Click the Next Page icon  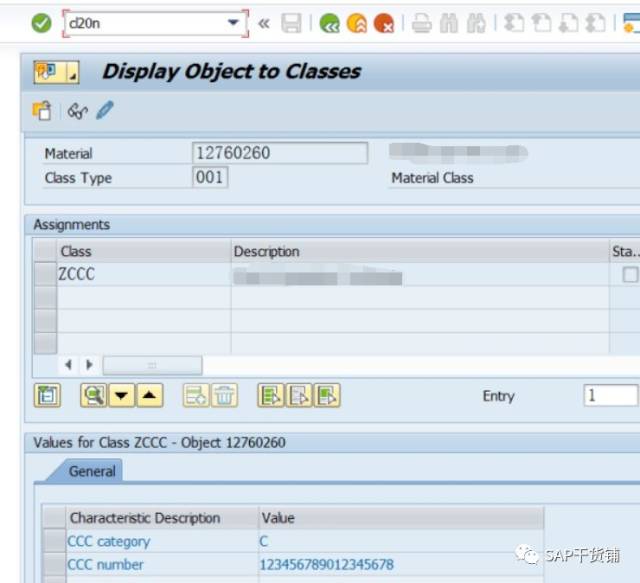click(x=568, y=23)
